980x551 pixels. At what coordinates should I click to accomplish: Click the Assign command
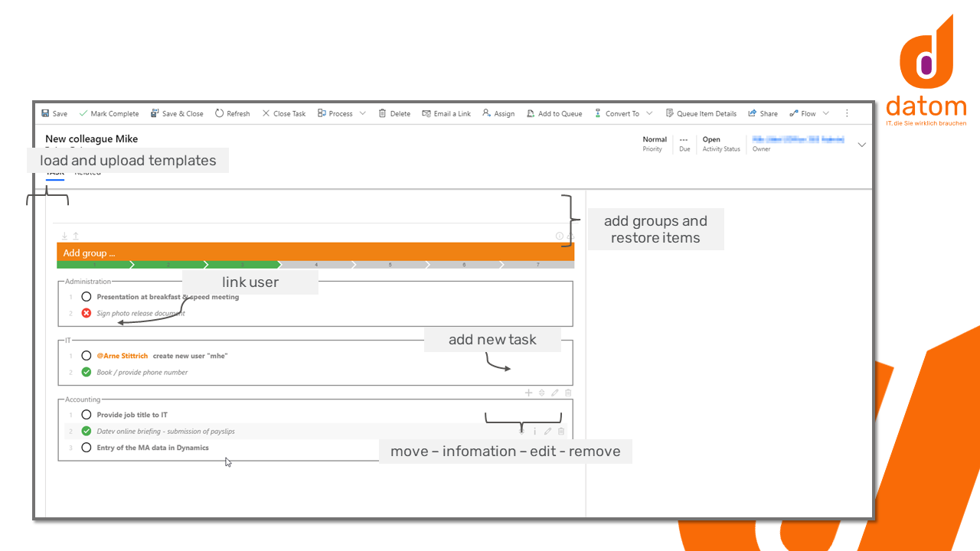pos(498,113)
